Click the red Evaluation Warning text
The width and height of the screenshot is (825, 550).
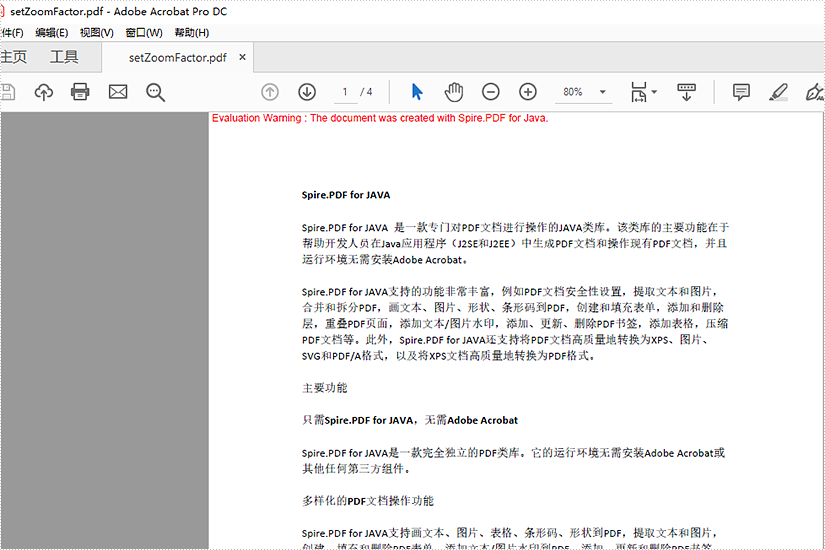click(x=380, y=118)
